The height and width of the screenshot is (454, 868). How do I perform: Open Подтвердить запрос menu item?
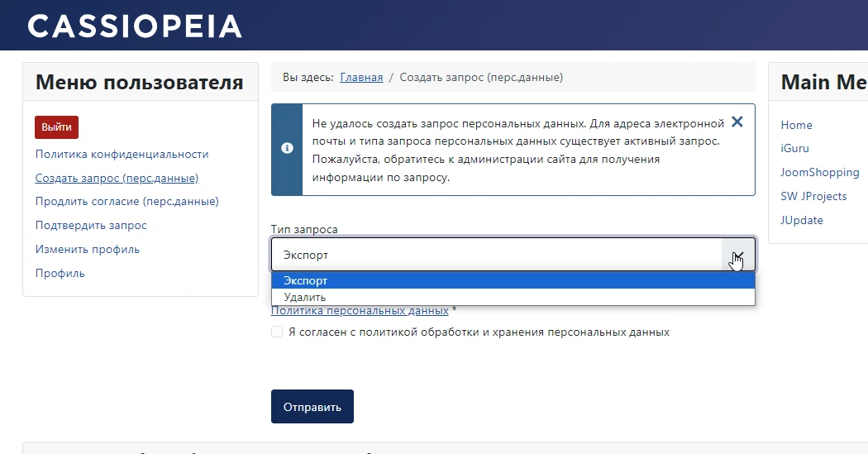point(91,225)
